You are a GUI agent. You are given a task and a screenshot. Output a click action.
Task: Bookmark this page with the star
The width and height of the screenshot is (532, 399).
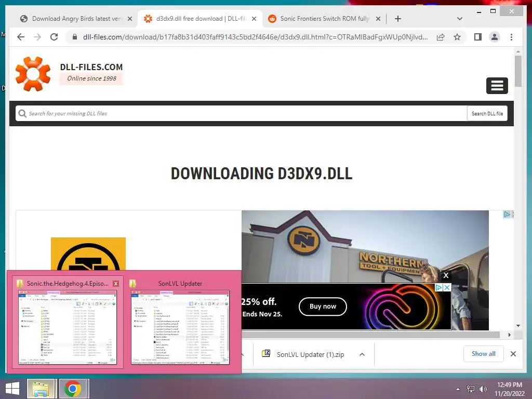457,37
